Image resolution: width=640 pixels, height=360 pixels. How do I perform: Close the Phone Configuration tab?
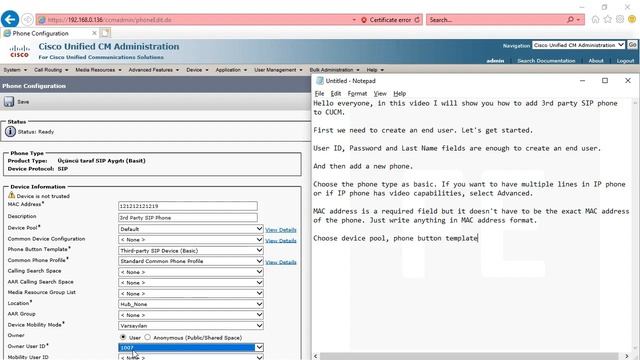point(94,33)
